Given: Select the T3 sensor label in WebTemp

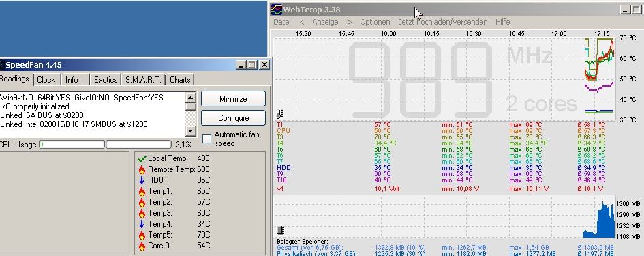Looking at the screenshot, I should [x=279, y=137].
